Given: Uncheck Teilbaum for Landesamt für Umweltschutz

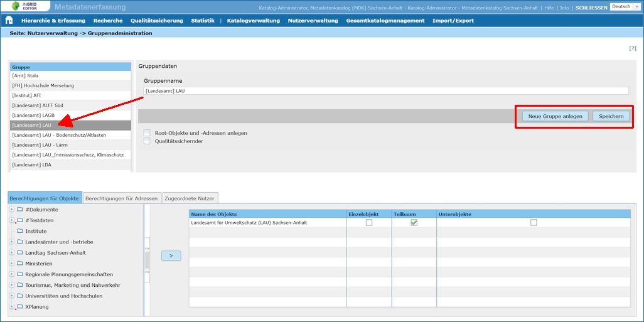Looking at the screenshot, I should tap(414, 223).
